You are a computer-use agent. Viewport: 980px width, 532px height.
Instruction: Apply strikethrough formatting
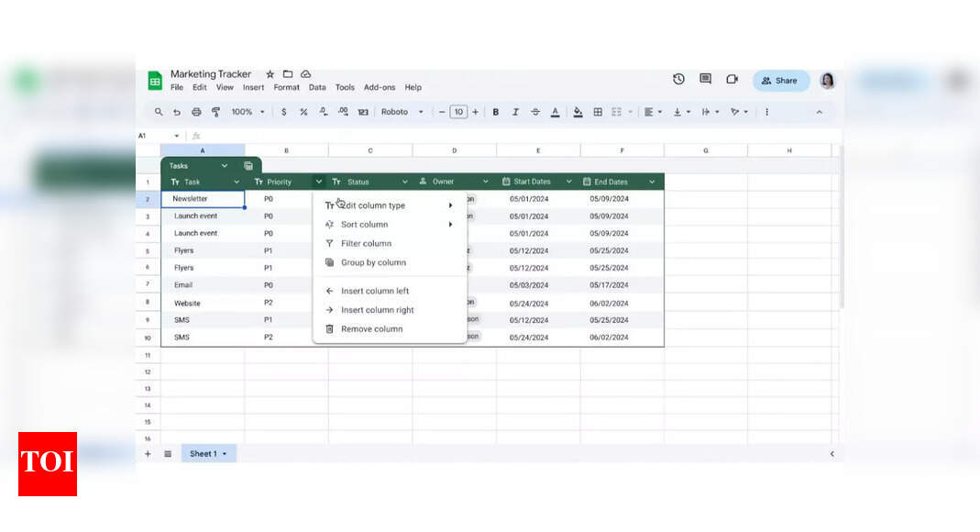(x=535, y=111)
